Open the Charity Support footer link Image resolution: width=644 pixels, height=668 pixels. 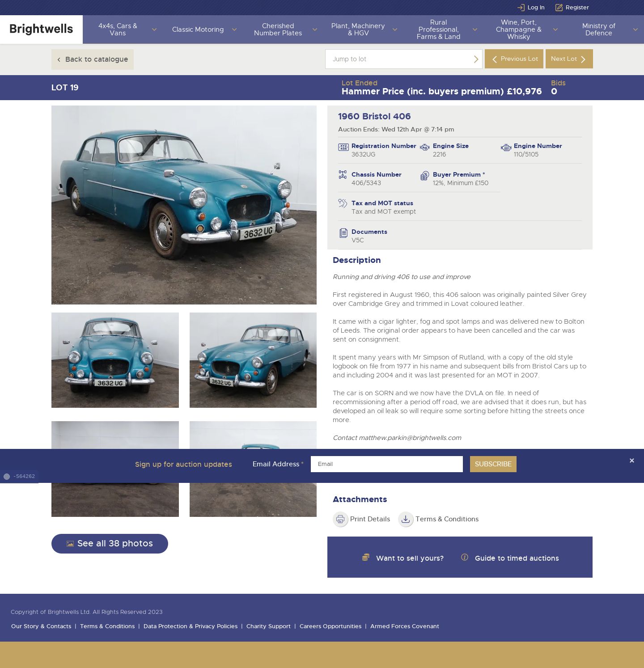[268, 626]
